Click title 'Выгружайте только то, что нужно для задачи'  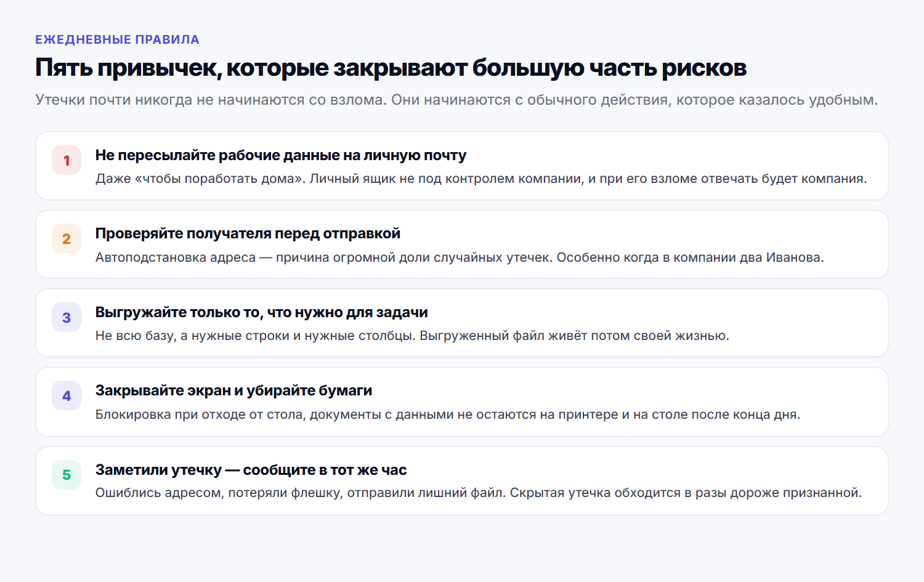click(261, 312)
